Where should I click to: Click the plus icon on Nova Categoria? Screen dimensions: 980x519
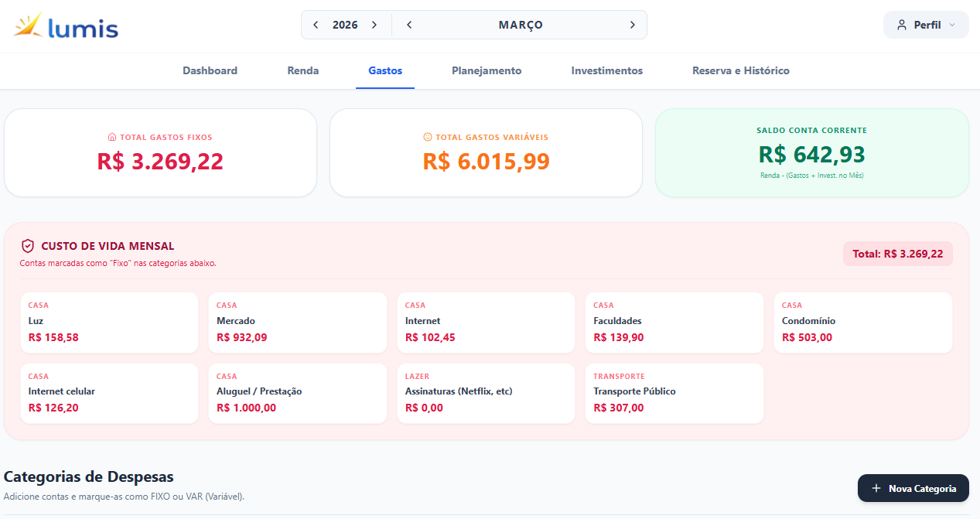pyautogui.click(x=876, y=488)
